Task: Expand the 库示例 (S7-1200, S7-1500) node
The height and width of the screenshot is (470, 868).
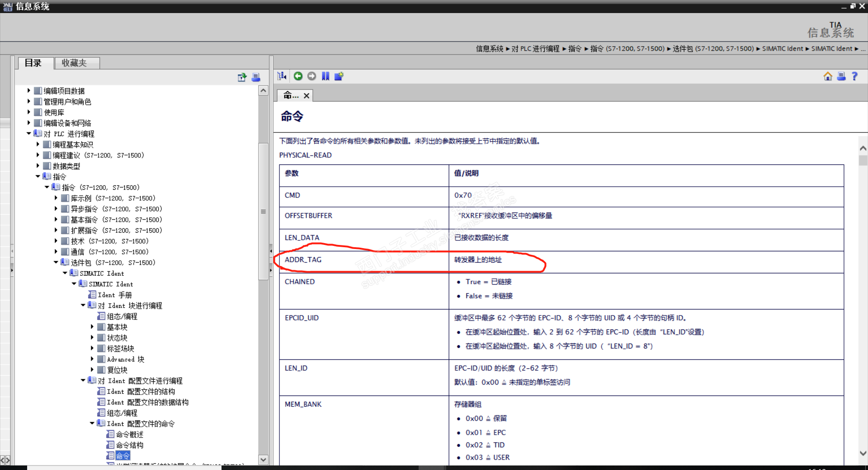Action: click(x=56, y=198)
